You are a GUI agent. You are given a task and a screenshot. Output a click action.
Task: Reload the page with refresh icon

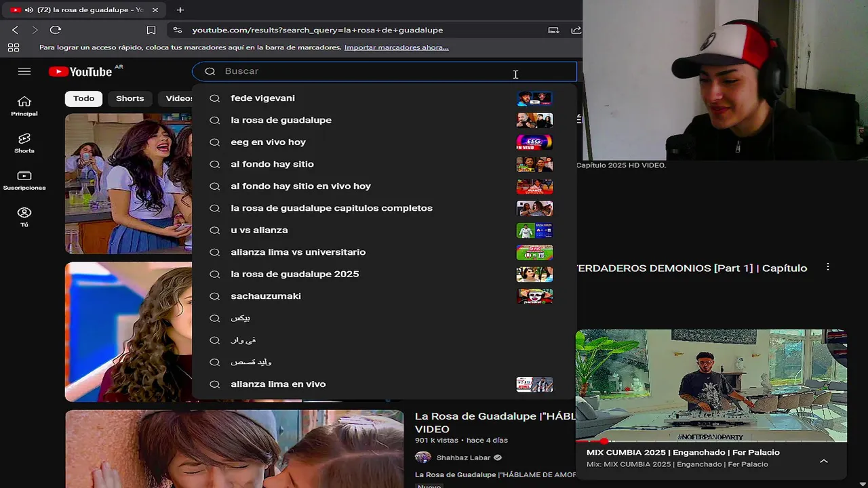tap(56, 30)
